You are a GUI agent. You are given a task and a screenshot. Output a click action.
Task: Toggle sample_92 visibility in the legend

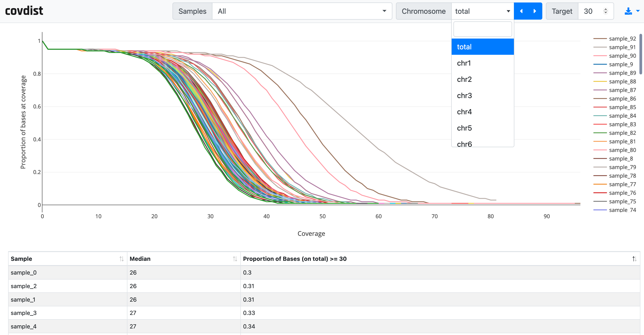pos(623,39)
